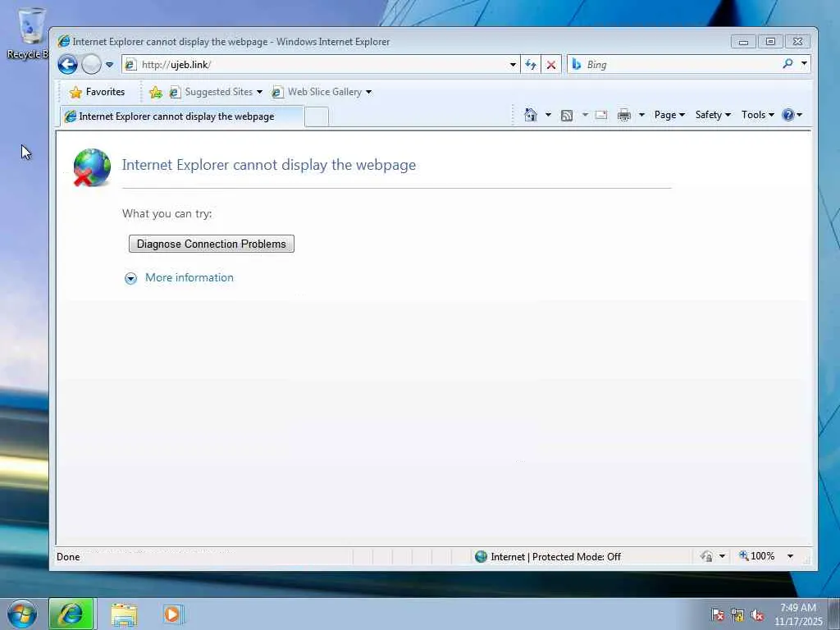The image size is (840, 630).
Task: Open Windows Explorer from taskbar
Action: pos(125,614)
